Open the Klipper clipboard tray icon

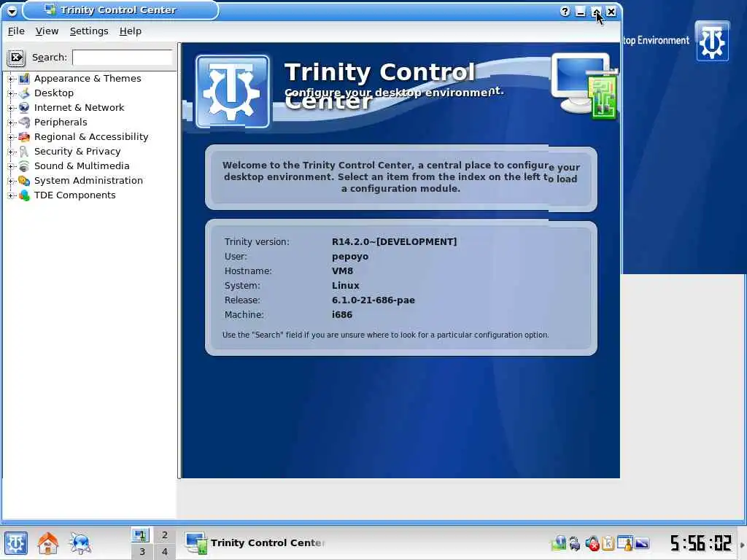(608, 542)
